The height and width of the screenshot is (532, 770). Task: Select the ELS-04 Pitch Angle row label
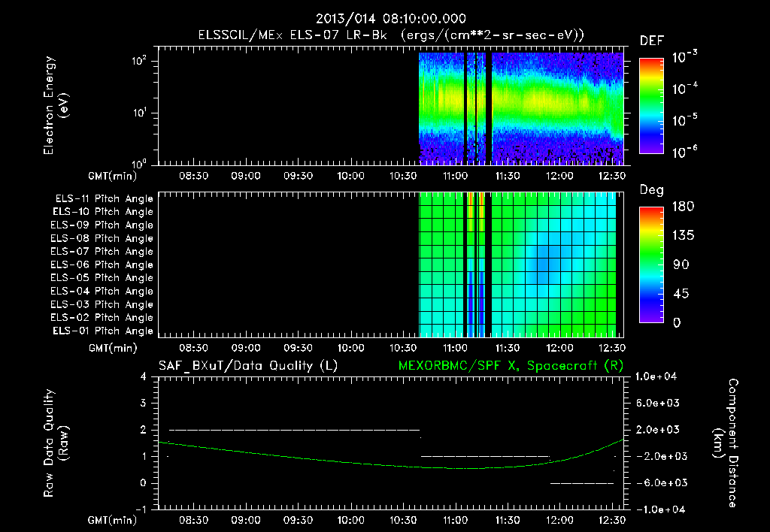pos(102,292)
